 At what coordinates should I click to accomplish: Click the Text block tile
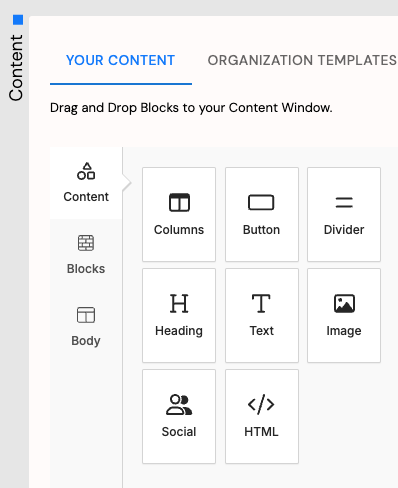click(x=262, y=315)
